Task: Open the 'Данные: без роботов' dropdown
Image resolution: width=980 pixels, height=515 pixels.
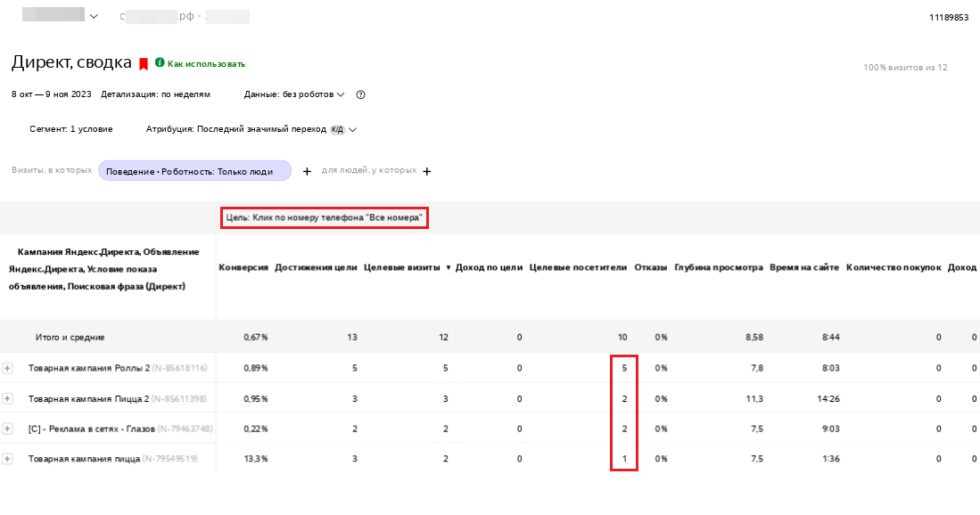Action: (294, 94)
